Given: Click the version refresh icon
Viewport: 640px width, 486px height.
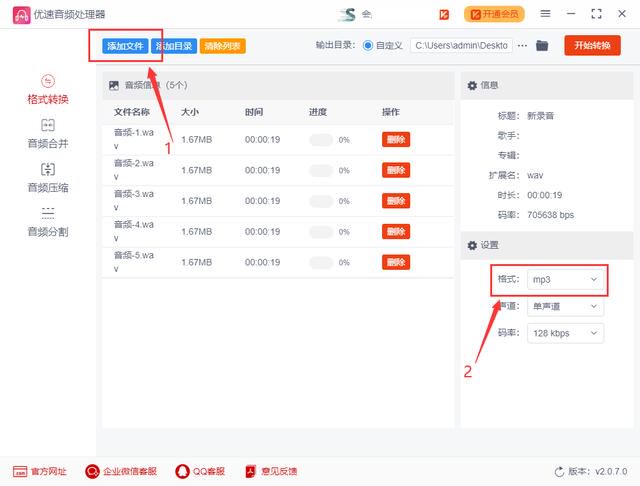Looking at the screenshot, I should coord(559,472).
